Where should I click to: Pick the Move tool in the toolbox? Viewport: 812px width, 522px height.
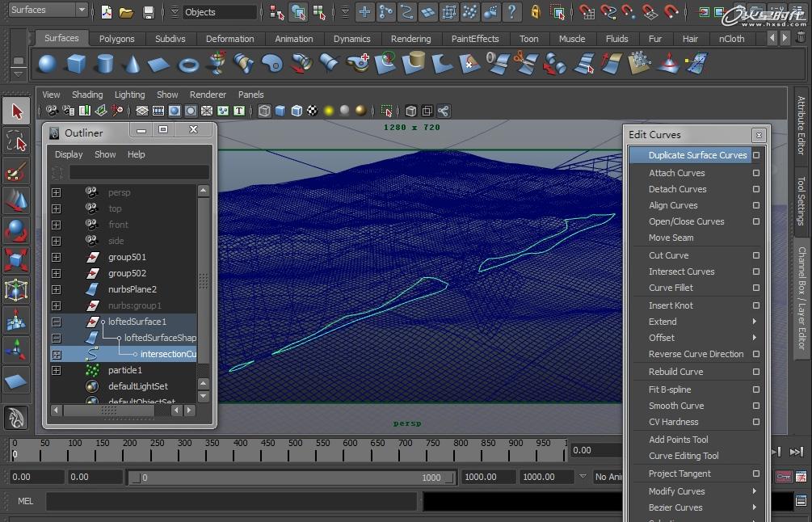(x=16, y=200)
